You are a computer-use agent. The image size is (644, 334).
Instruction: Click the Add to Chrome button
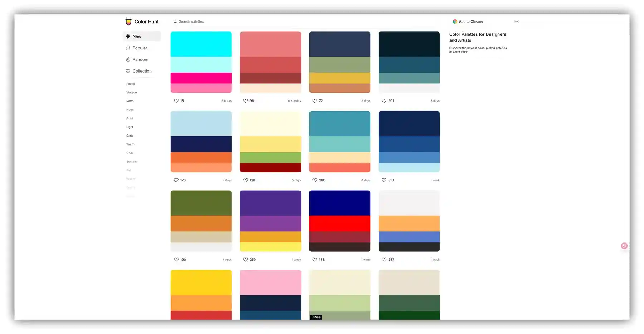(470, 21)
